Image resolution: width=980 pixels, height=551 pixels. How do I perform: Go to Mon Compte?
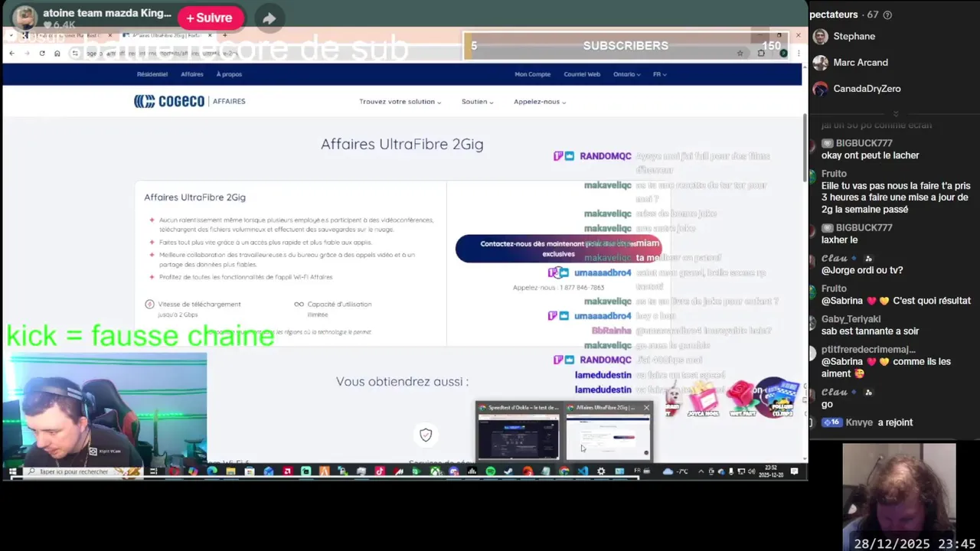tap(532, 74)
